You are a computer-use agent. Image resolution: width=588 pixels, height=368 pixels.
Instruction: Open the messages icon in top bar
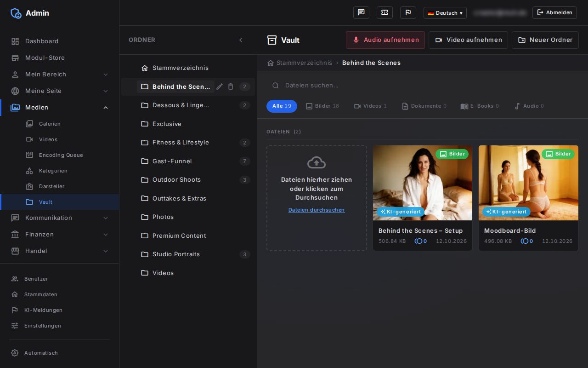tap(361, 13)
